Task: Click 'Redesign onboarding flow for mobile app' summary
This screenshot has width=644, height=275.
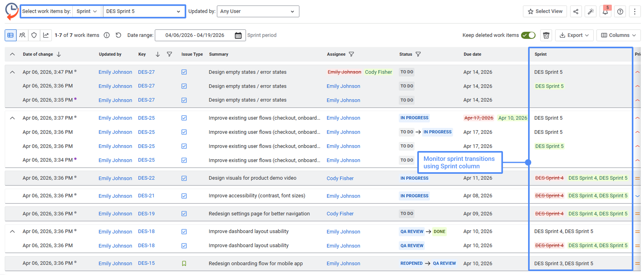Action: pos(256,264)
